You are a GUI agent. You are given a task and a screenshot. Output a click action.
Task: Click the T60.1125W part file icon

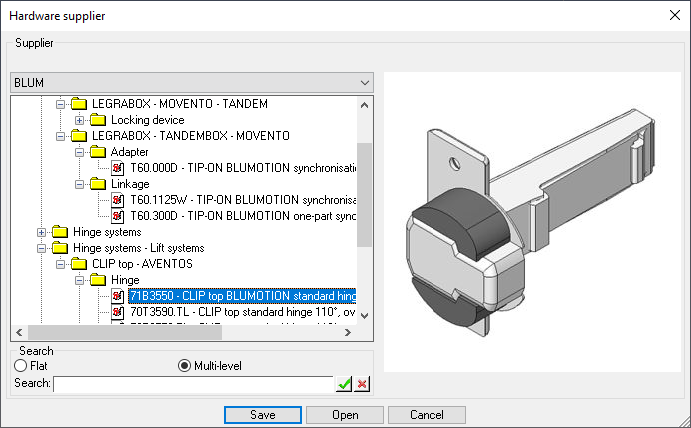click(118, 200)
